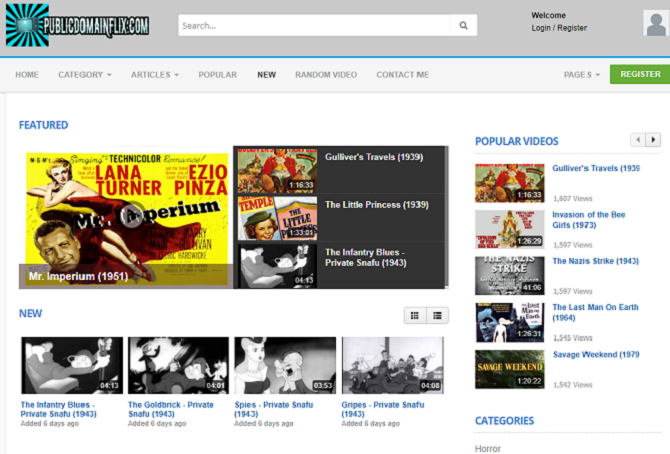The height and width of the screenshot is (454, 670).
Task: Open the Mr. Imperium (1951) caption
Action: [78, 276]
